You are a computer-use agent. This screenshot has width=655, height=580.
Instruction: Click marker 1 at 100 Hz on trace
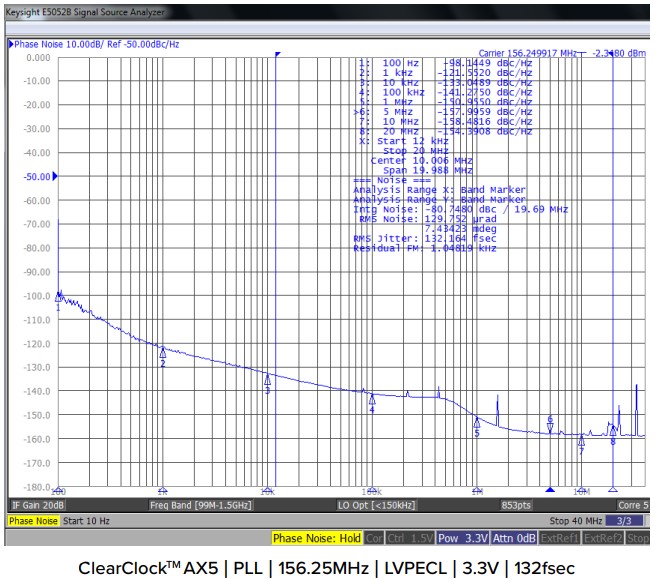click(58, 298)
